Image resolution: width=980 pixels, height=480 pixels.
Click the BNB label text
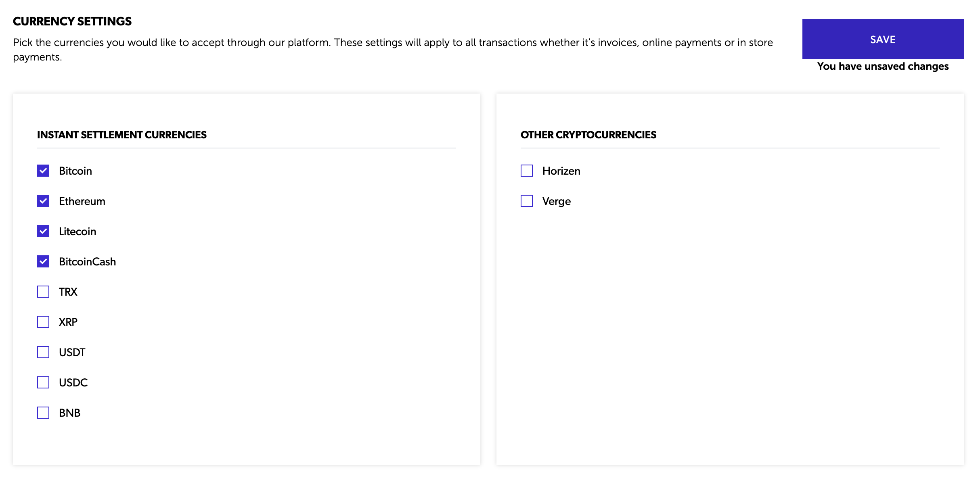(x=70, y=413)
